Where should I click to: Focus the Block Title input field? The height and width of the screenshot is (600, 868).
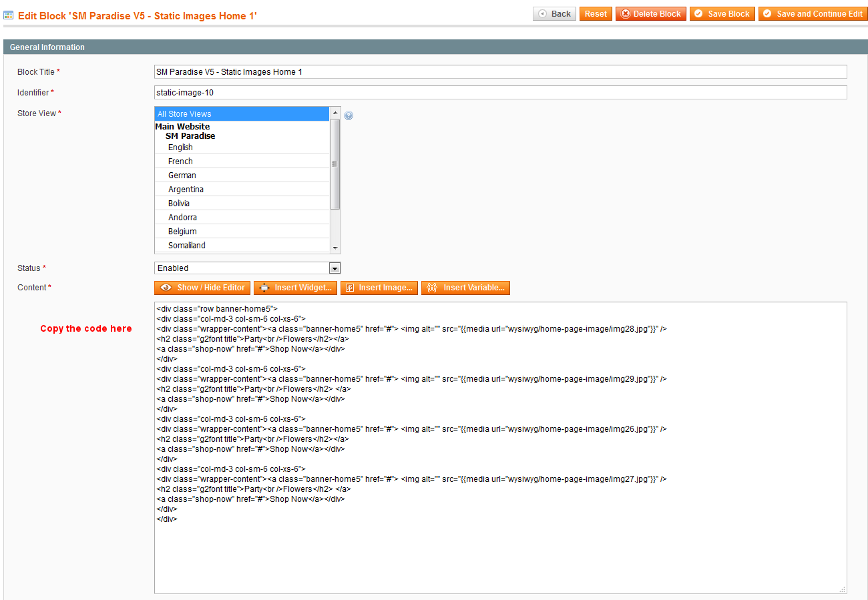(x=500, y=71)
